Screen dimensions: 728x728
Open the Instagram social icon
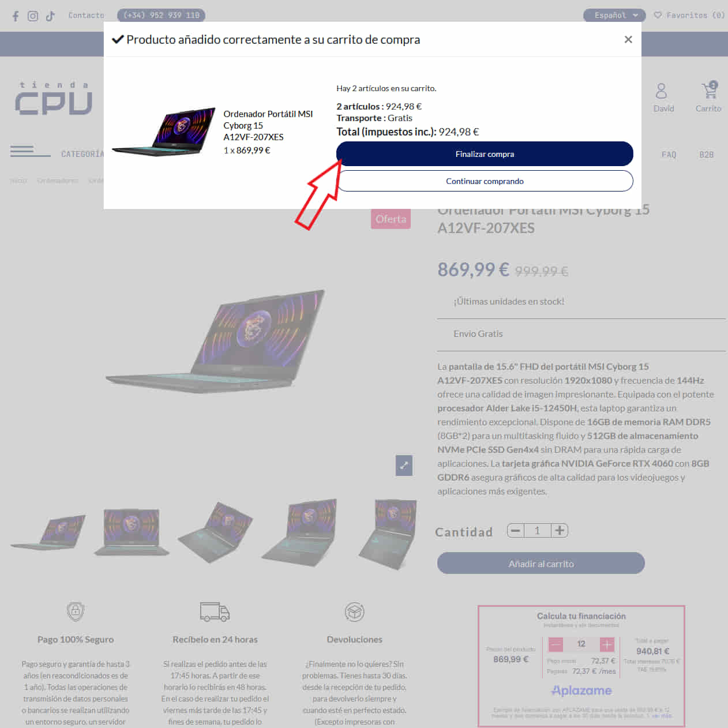33,16
